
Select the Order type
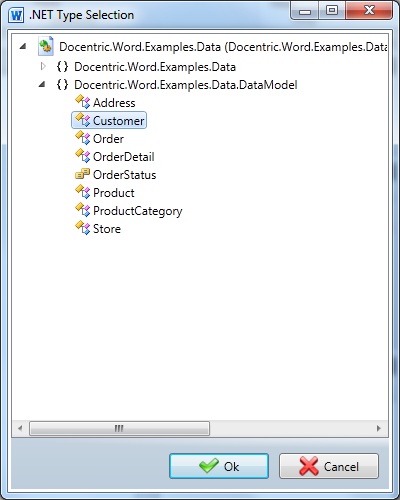(x=108, y=139)
